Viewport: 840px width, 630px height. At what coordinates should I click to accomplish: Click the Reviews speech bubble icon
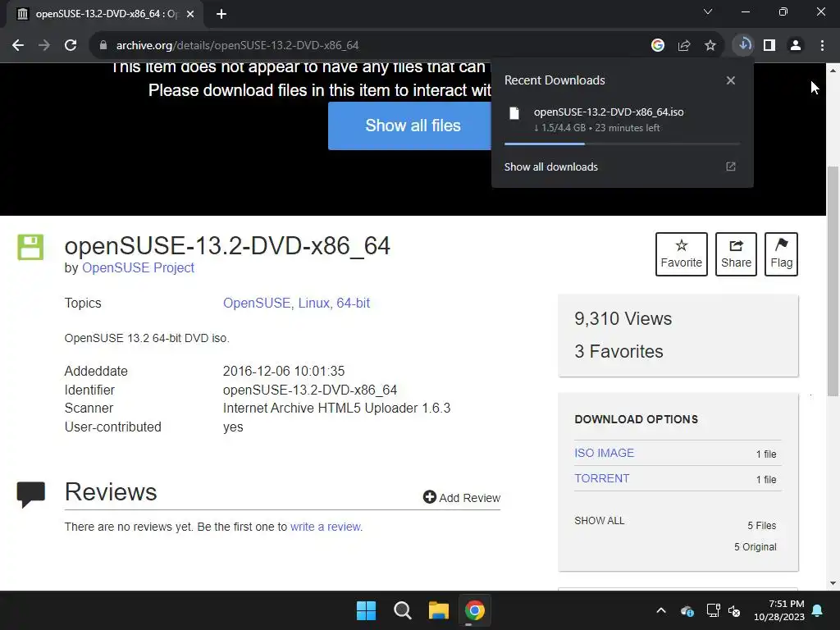pos(31,495)
